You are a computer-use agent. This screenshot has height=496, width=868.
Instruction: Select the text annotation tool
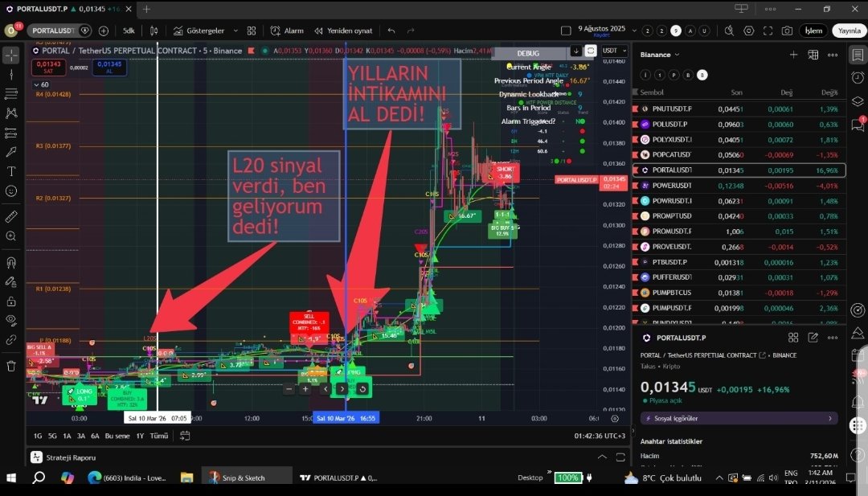point(11,171)
